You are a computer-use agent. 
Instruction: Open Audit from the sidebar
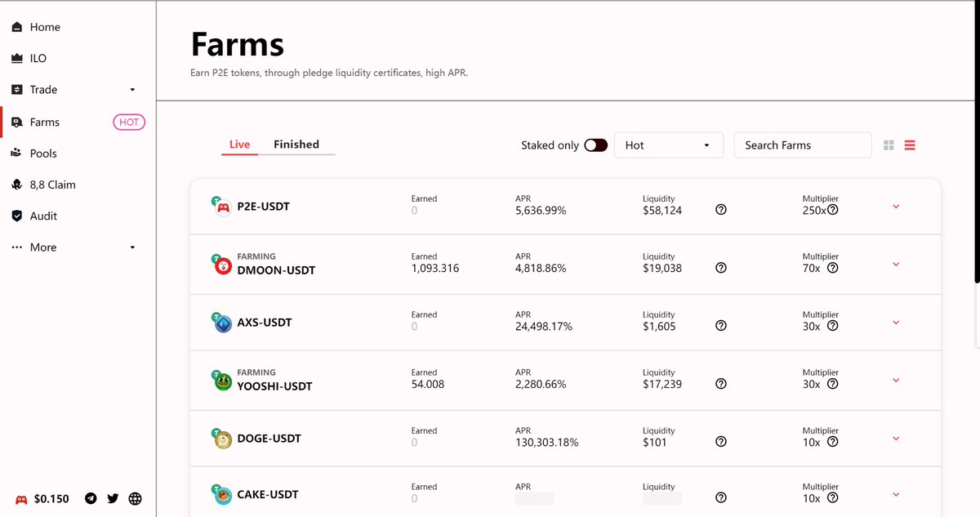(43, 216)
